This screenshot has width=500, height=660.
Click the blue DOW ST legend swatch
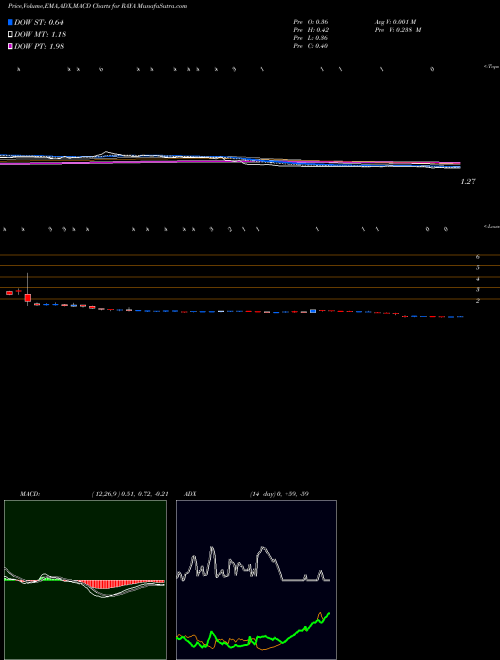10,22
